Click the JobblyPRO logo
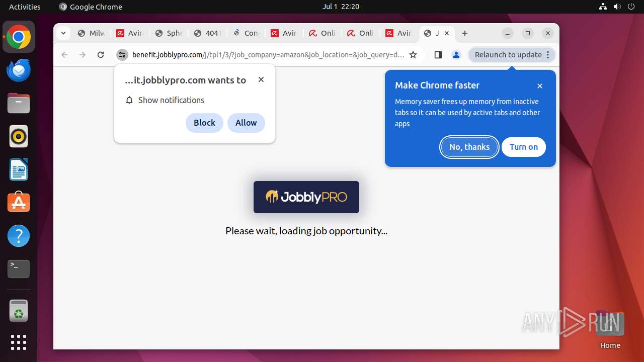The image size is (644, 362). coord(306,197)
